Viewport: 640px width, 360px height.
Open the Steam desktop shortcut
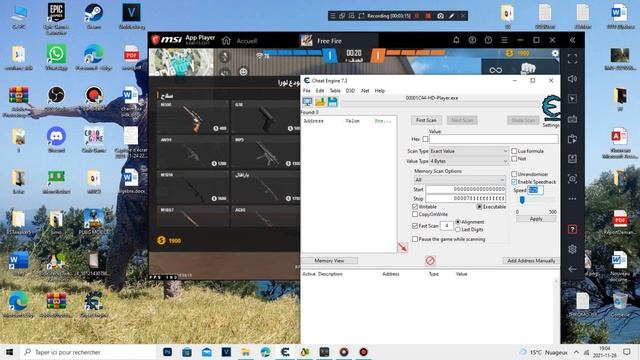tap(93, 16)
